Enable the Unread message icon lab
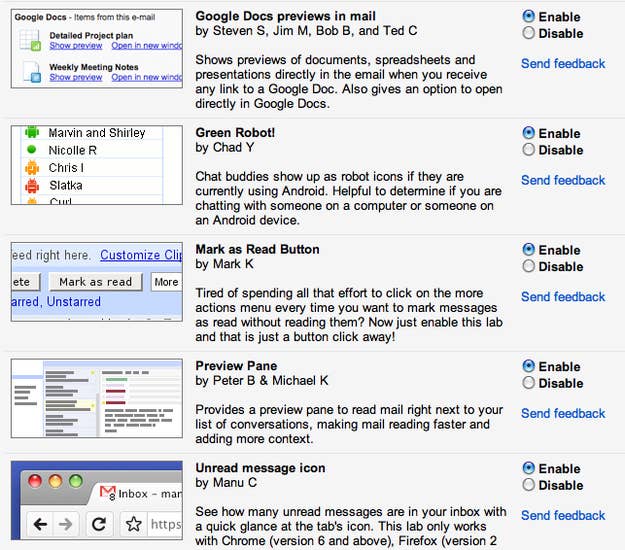The height and width of the screenshot is (550, 625). pos(529,468)
